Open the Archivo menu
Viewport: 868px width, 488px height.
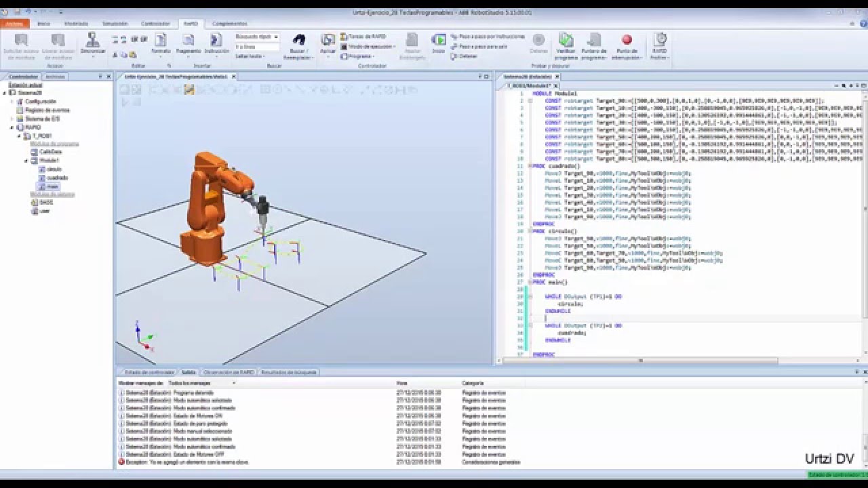coord(14,23)
